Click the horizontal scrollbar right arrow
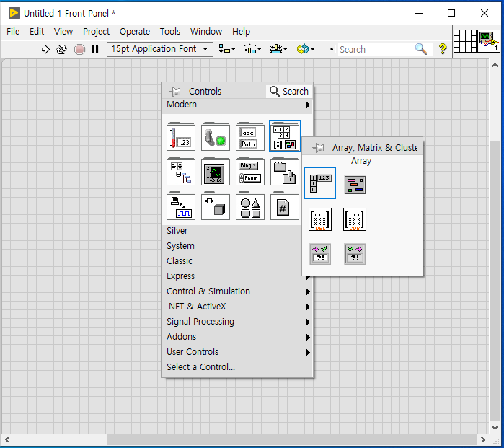This screenshot has height=448, width=504. click(483, 439)
